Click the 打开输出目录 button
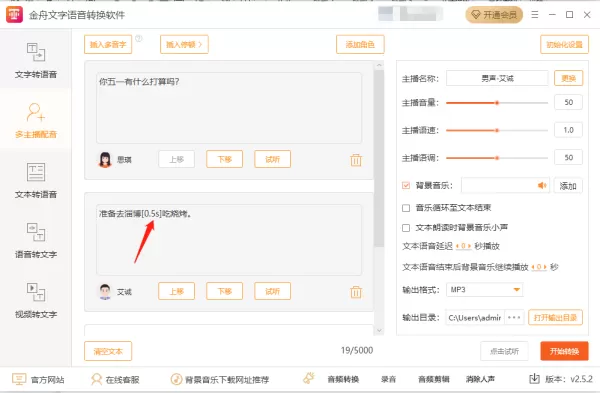The height and width of the screenshot is (393, 600). [555, 318]
